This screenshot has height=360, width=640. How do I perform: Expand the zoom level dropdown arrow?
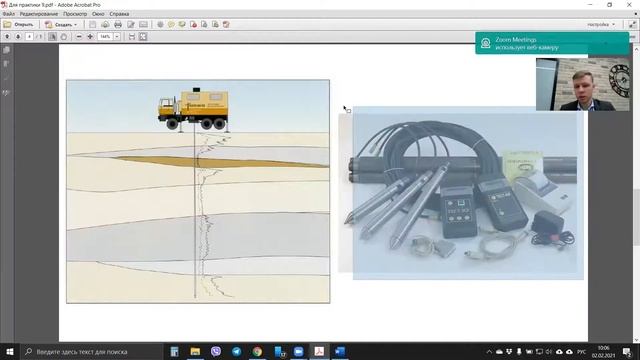(x=117, y=37)
